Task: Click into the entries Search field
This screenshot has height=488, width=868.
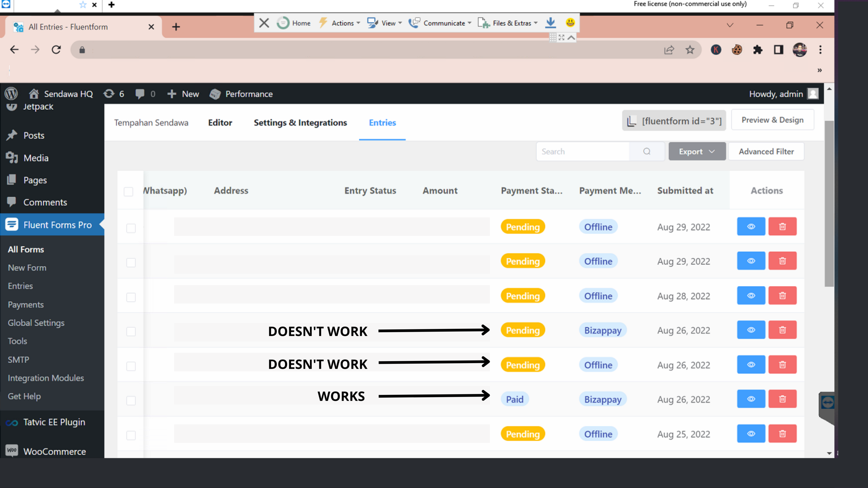Action: click(x=583, y=152)
